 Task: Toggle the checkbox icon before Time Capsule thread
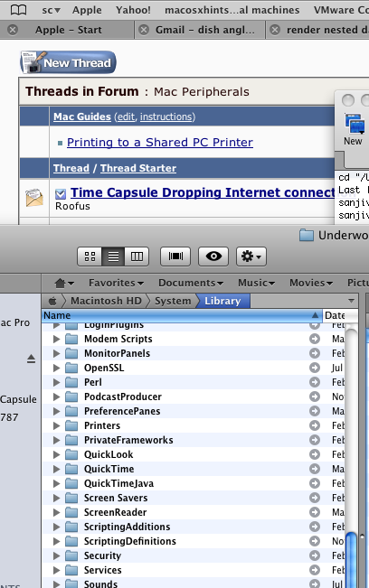point(61,194)
